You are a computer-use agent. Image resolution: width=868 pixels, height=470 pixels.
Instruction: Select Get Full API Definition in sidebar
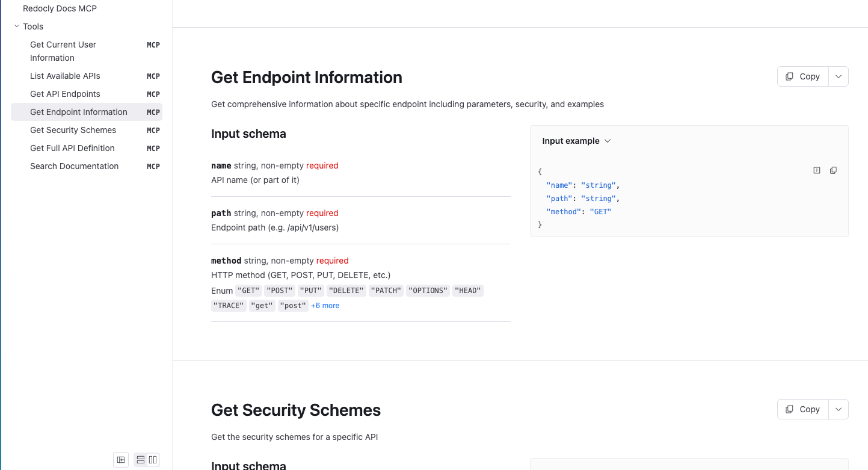click(x=72, y=148)
